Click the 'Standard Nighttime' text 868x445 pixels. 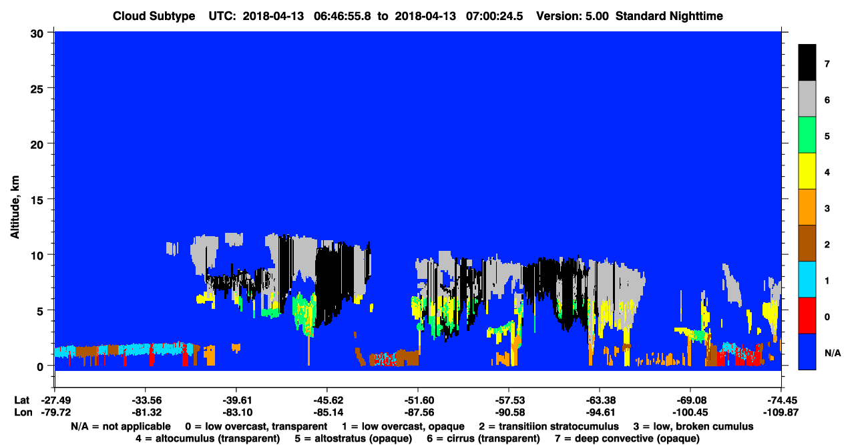click(670, 16)
